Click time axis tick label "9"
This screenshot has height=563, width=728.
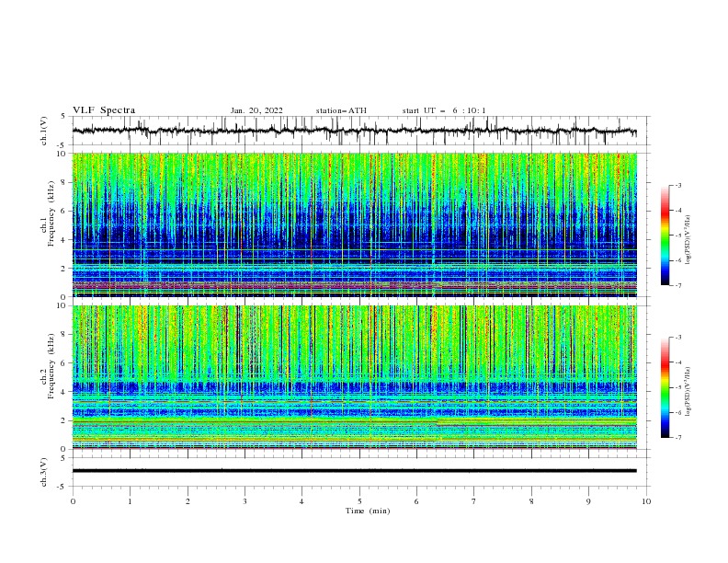click(x=588, y=501)
